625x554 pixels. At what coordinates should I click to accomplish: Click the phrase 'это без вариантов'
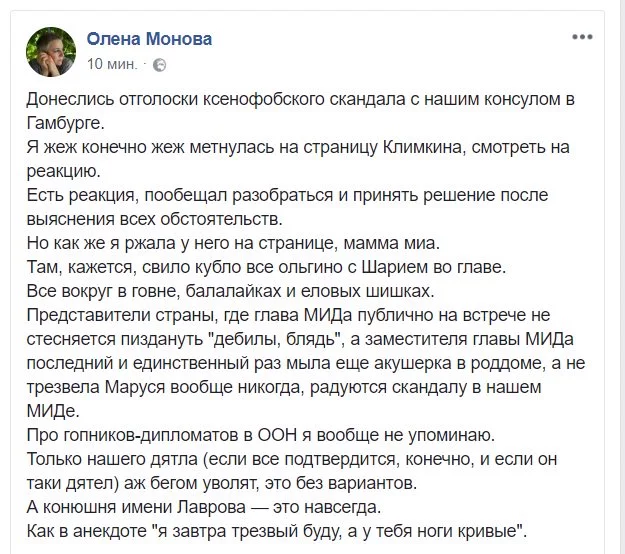click(x=340, y=483)
